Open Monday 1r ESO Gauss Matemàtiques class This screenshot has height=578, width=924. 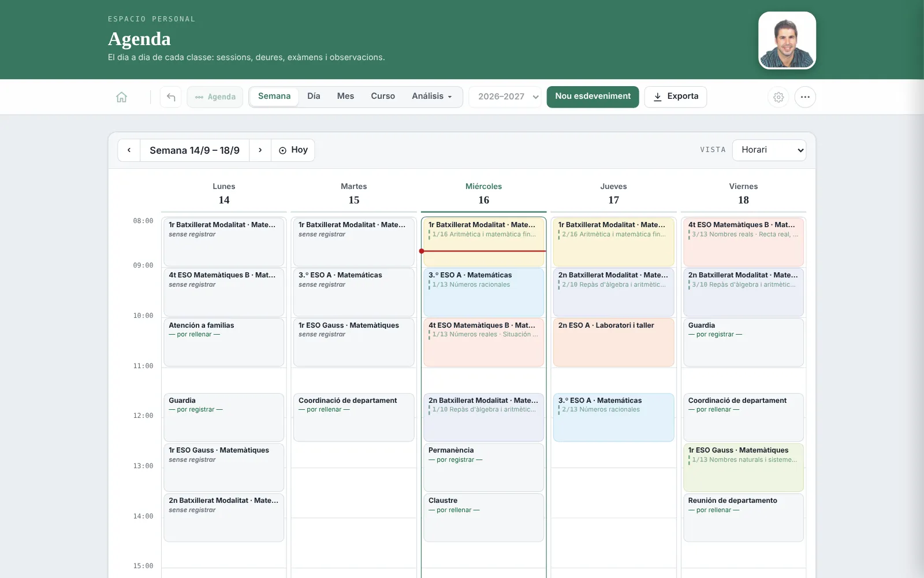pos(224,468)
